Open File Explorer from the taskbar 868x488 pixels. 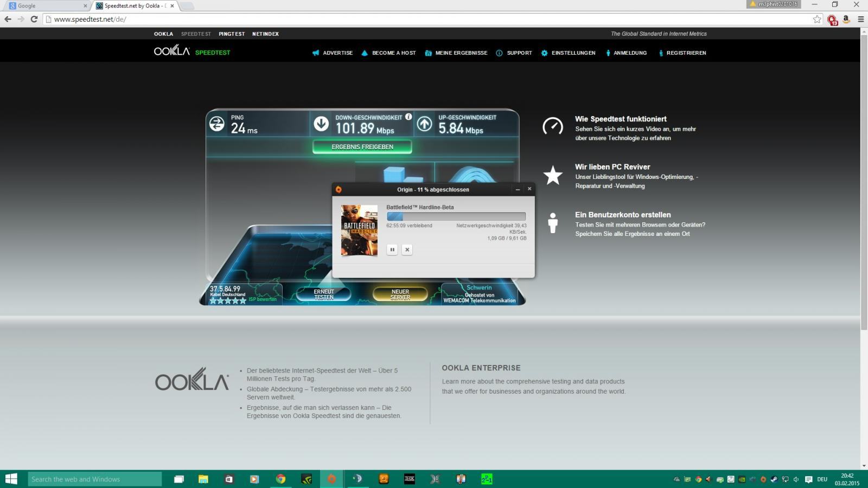[x=203, y=479]
